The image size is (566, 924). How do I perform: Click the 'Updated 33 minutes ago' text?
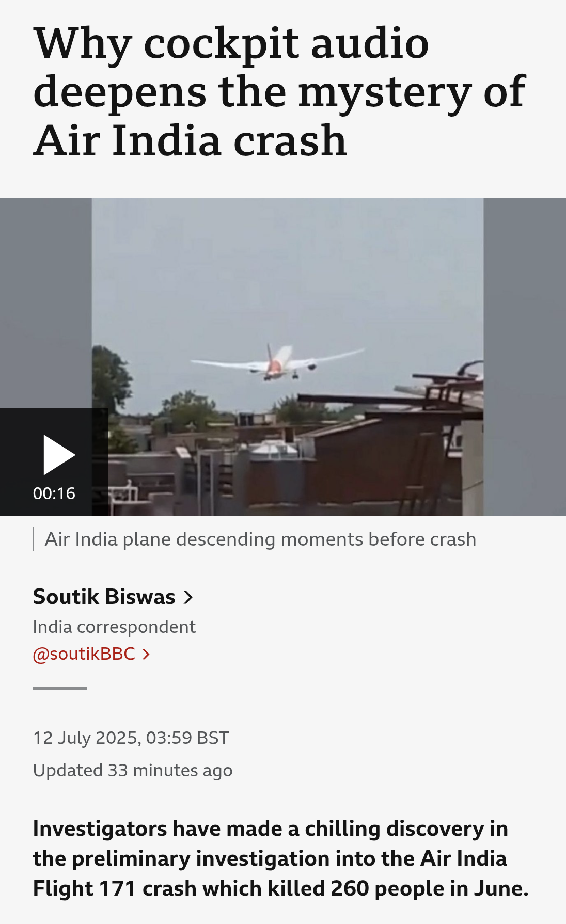click(x=133, y=771)
